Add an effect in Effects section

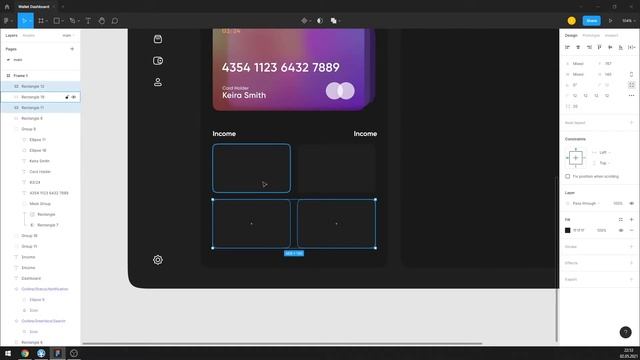[631, 263]
